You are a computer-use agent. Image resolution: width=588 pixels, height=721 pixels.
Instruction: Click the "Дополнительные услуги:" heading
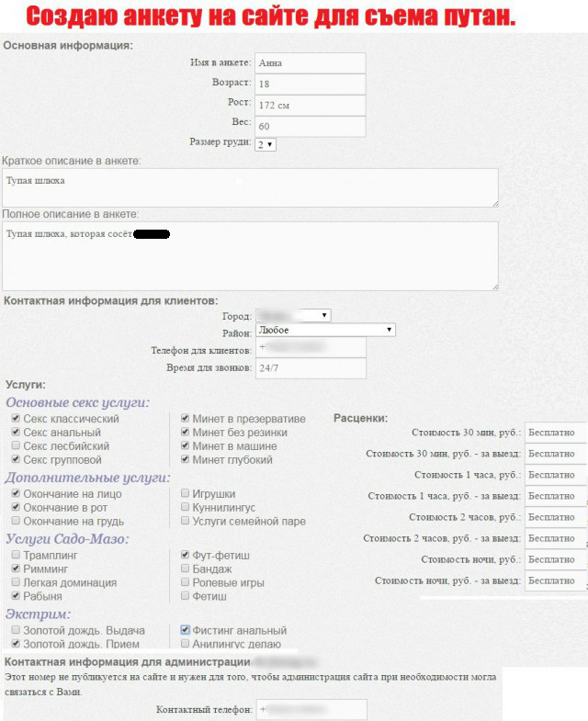tap(87, 478)
